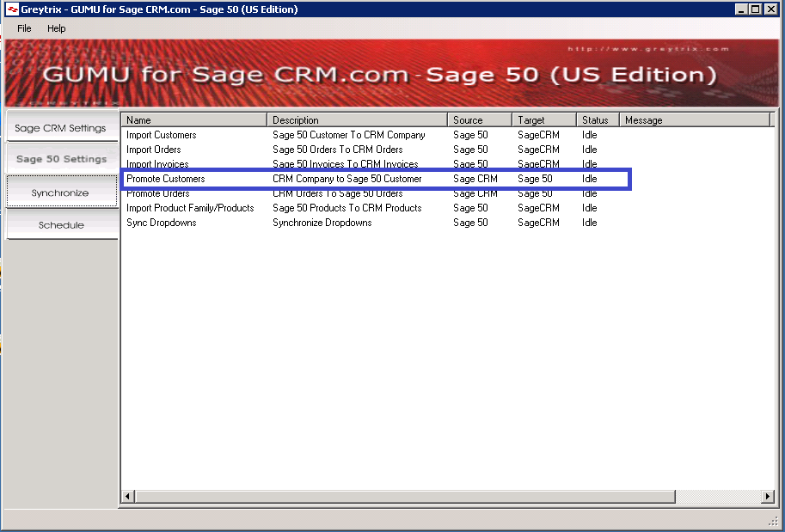The width and height of the screenshot is (785, 532).
Task: Open the Schedule panel
Action: click(62, 224)
